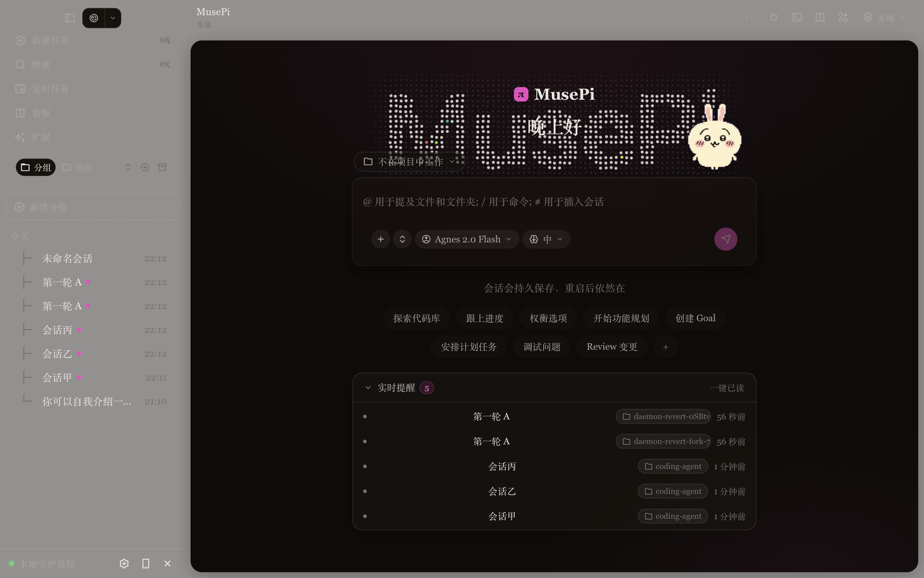
Task: Collapse the 实时提醒 section chevron
Action: click(x=368, y=388)
